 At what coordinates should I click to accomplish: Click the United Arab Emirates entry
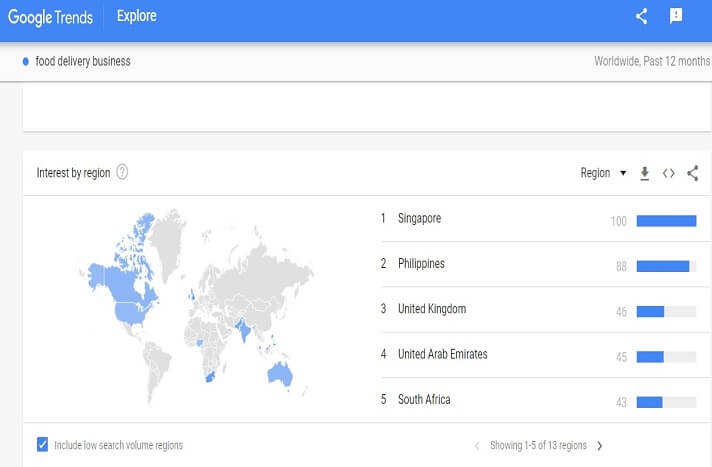point(443,354)
